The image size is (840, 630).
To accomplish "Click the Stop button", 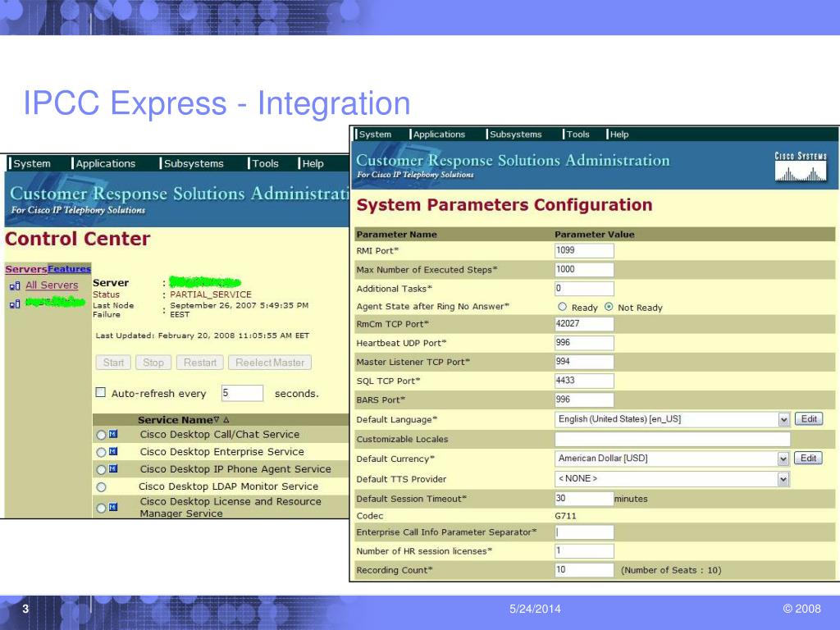I will click(153, 363).
